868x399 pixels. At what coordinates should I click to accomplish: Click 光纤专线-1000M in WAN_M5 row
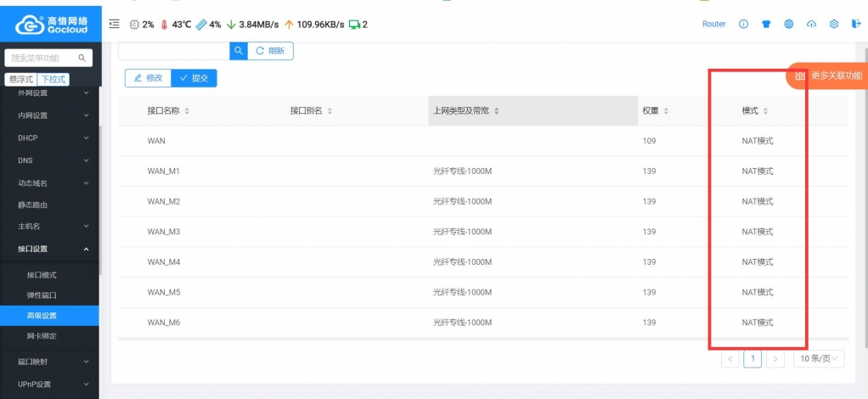pos(463,292)
